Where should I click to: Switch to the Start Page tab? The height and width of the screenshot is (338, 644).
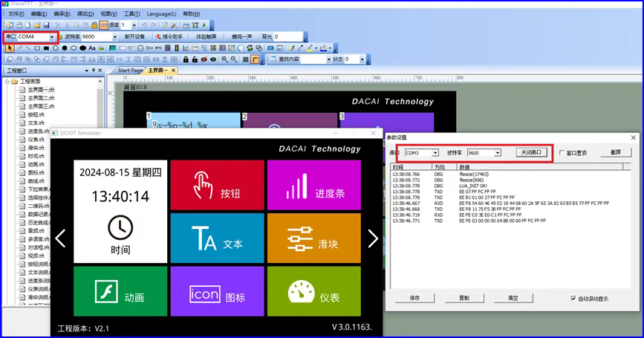[x=130, y=71]
